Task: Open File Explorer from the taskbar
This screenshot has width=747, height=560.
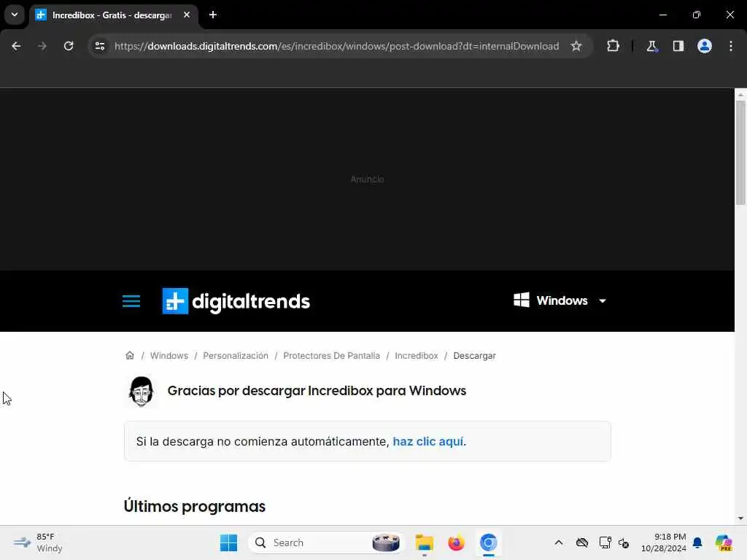Action: (424, 542)
